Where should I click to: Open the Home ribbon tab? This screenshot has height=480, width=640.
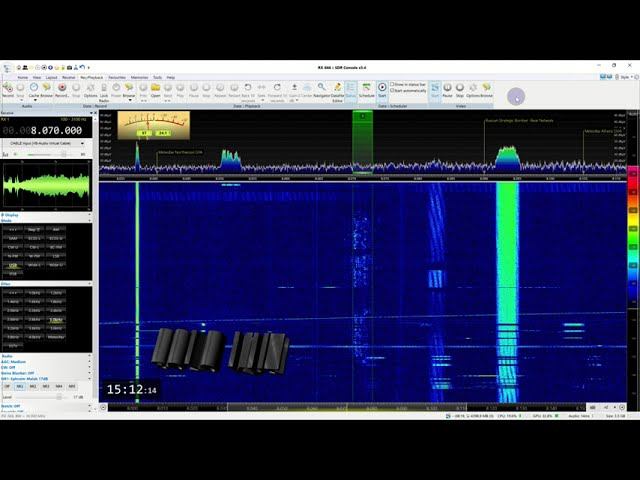[x=23, y=77]
